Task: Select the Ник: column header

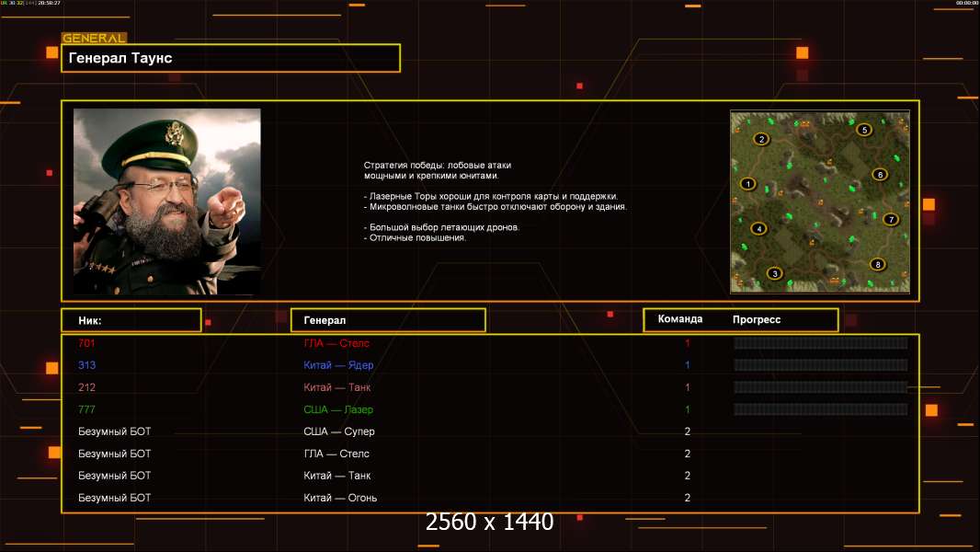Action: click(x=131, y=320)
